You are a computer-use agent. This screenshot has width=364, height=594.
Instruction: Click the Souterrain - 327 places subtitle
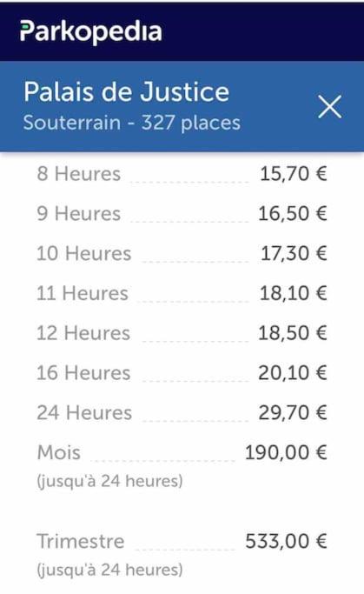(132, 123)
